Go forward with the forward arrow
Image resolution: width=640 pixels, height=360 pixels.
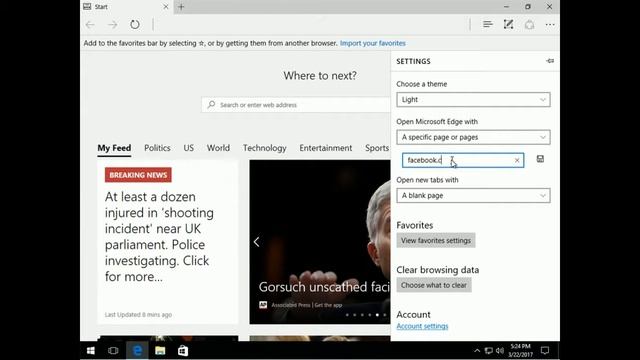point(112,25)
